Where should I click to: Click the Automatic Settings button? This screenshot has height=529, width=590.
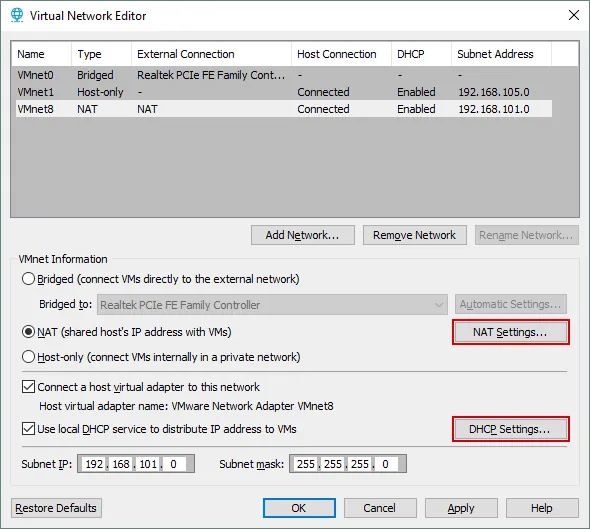click(510, 304)
